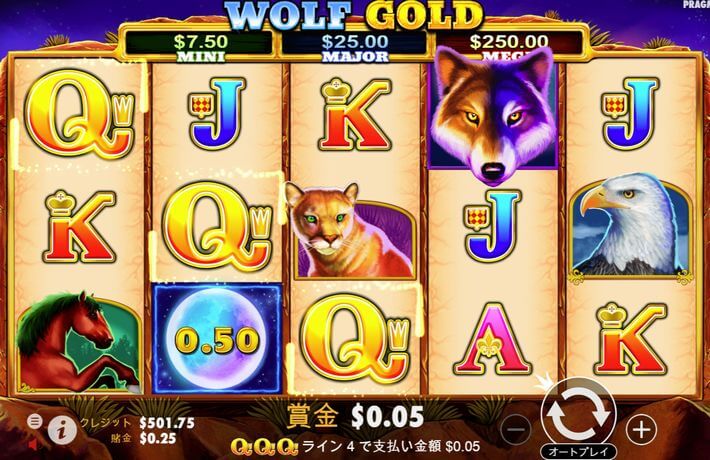Click the pink A symbol

click(x=492, y=339)
